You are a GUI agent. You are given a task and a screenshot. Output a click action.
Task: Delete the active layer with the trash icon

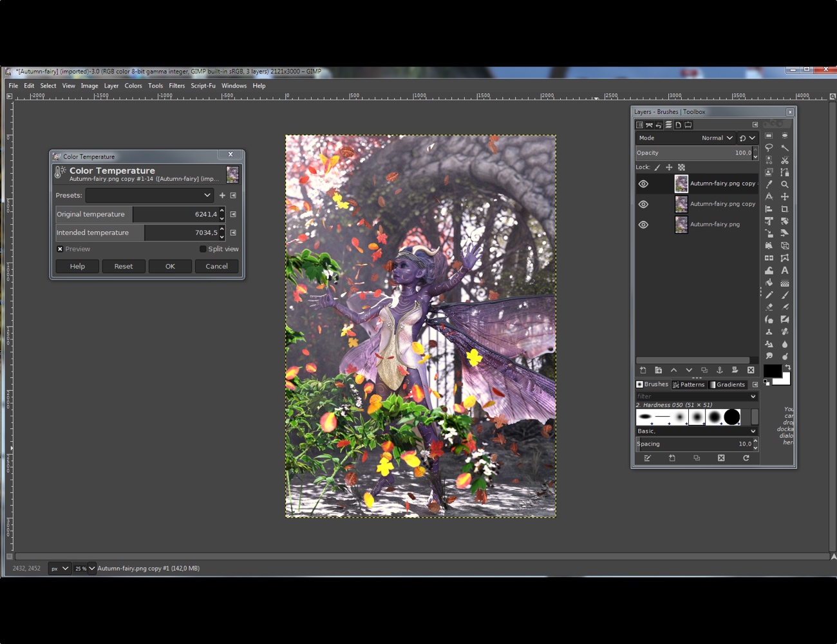coord(751,370)
